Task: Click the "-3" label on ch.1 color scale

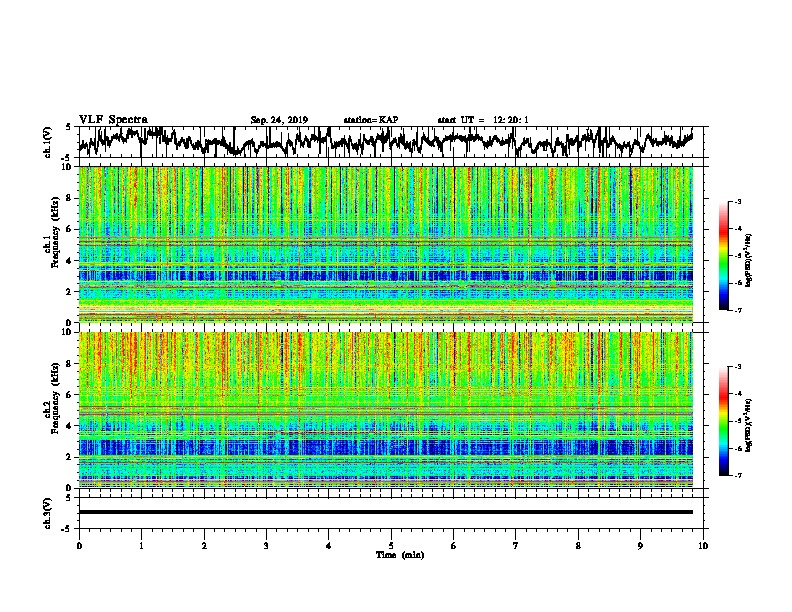Action: click(738, 202)
